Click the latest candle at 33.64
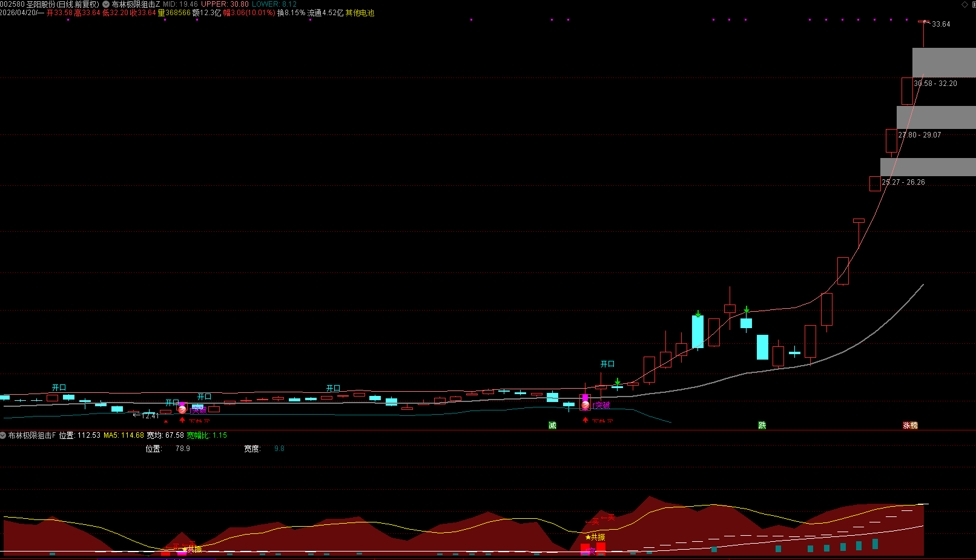Screen dimensions: 976x560 pyautogui.click(x=923, y=33)
